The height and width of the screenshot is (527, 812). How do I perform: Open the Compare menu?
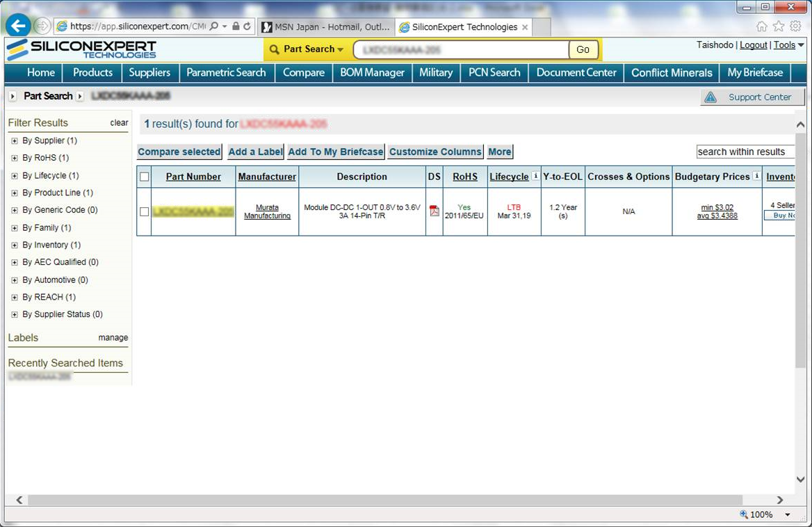(x=304, y=72)
